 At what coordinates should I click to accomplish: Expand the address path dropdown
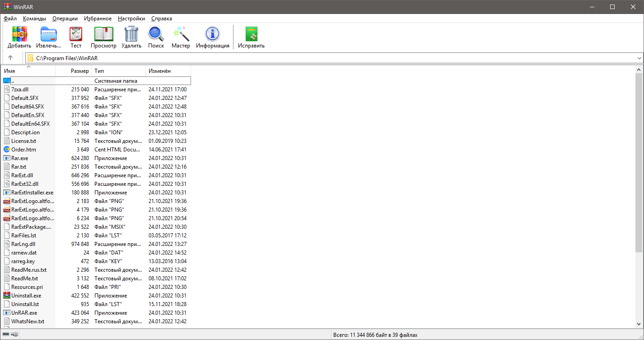click(639, 58)
